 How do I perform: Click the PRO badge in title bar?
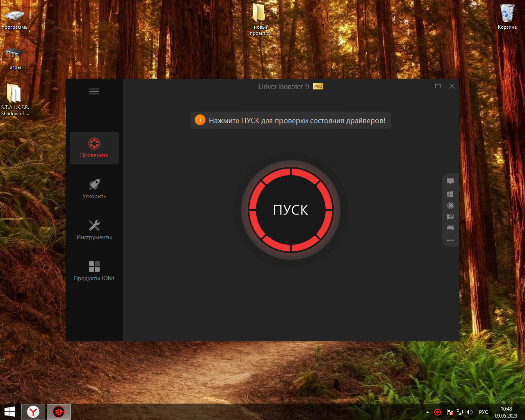(318, 87)
